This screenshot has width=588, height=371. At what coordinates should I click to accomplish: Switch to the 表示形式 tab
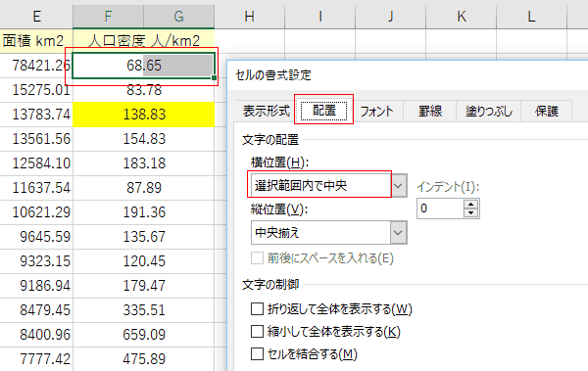pos(267,111)
